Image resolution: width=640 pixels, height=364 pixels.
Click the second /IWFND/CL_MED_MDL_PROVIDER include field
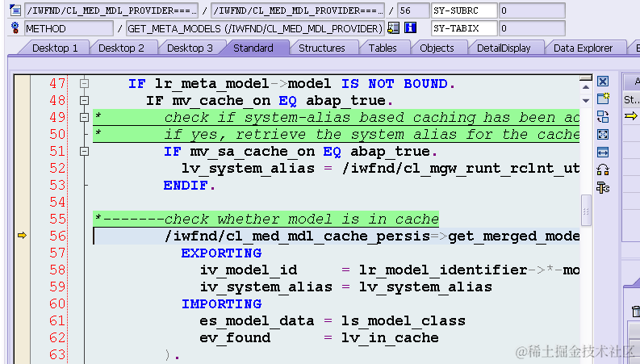point(298,10)
